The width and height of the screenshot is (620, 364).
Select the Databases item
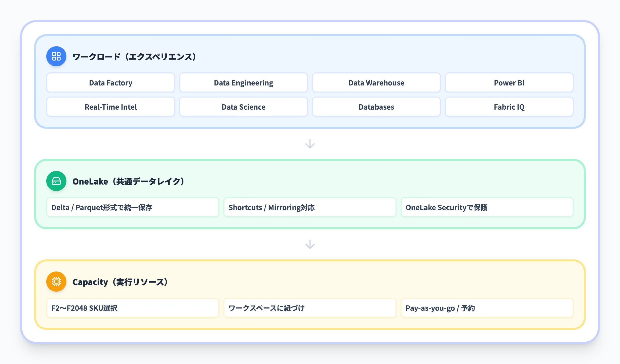click(376, 107)
